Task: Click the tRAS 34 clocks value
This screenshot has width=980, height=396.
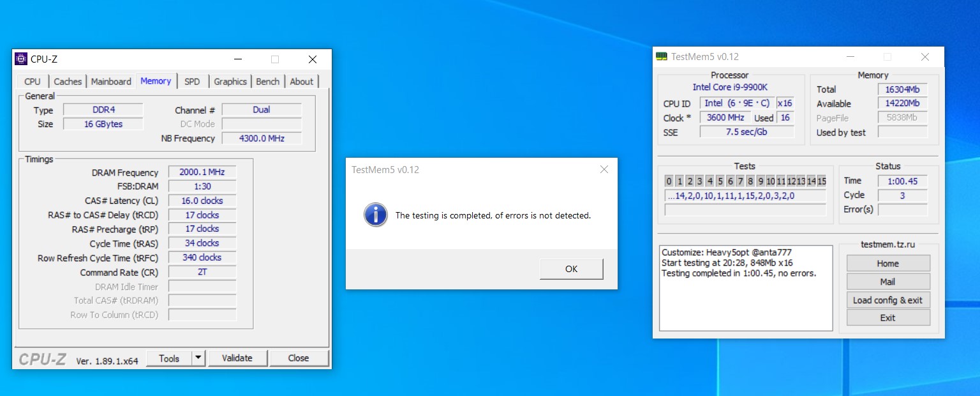Action: click(202, 243)
